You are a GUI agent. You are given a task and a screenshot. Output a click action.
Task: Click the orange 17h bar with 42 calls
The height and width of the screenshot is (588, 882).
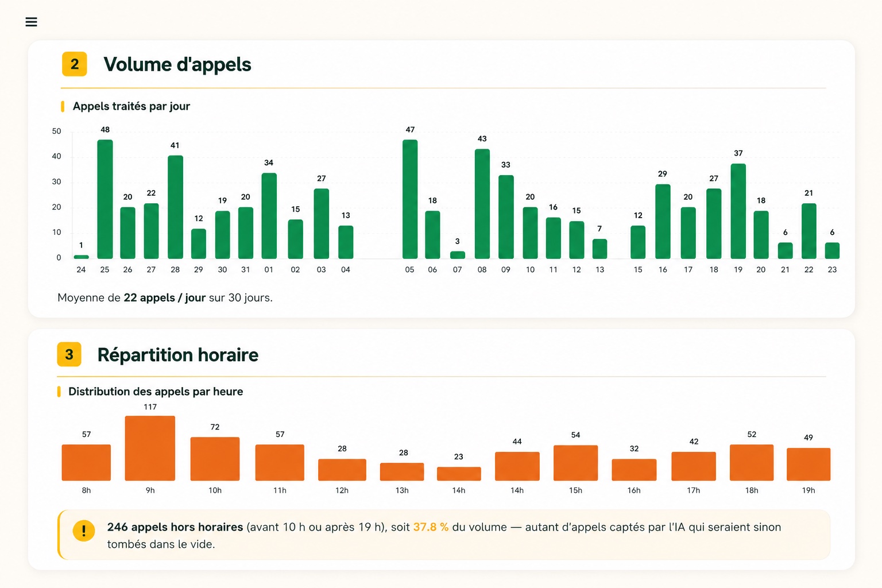[x=694, y=466]
